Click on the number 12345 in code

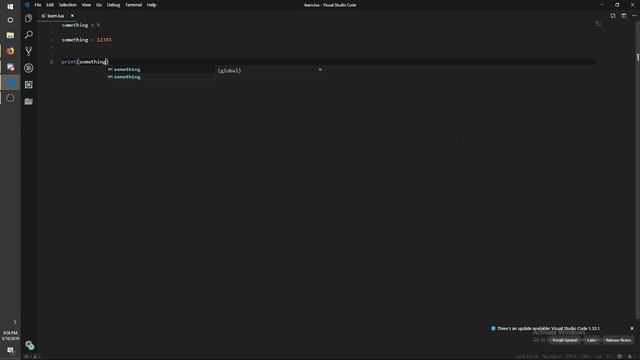point(104,40)
